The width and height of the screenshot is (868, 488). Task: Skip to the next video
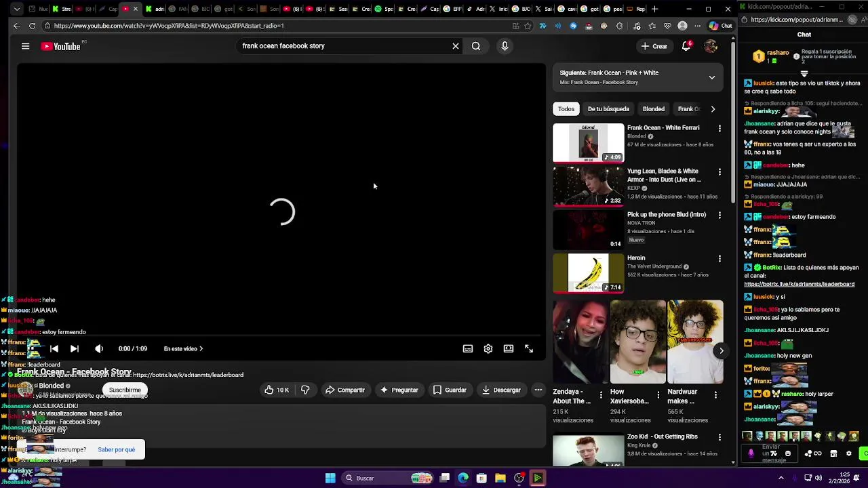click(75, 348)
